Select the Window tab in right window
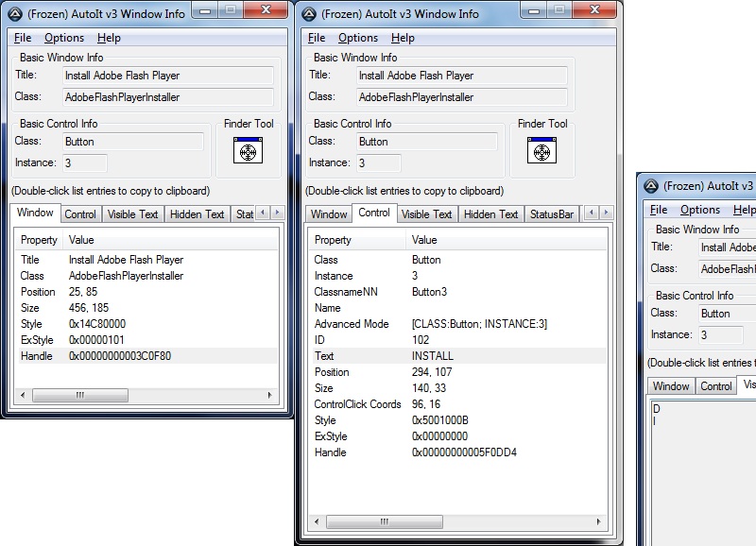The width and height of the screenshot is (756, 546). point(671,386)
